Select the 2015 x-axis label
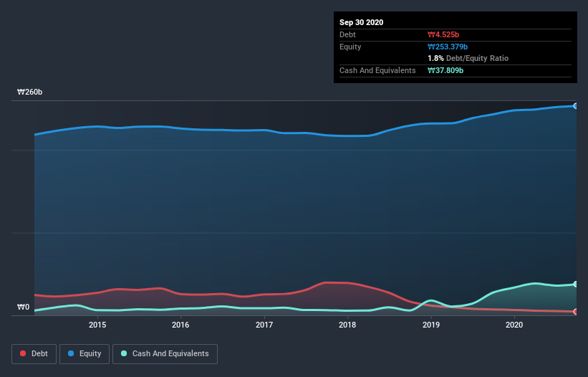This screenshot has height=377, width=588. pos(97,325)
